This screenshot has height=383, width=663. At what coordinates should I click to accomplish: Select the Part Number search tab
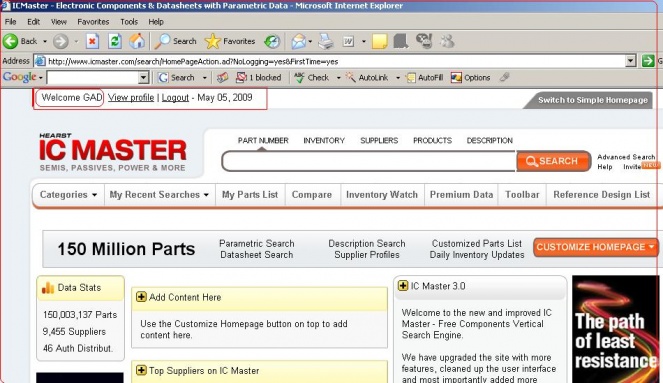click(x=263, y=140)
